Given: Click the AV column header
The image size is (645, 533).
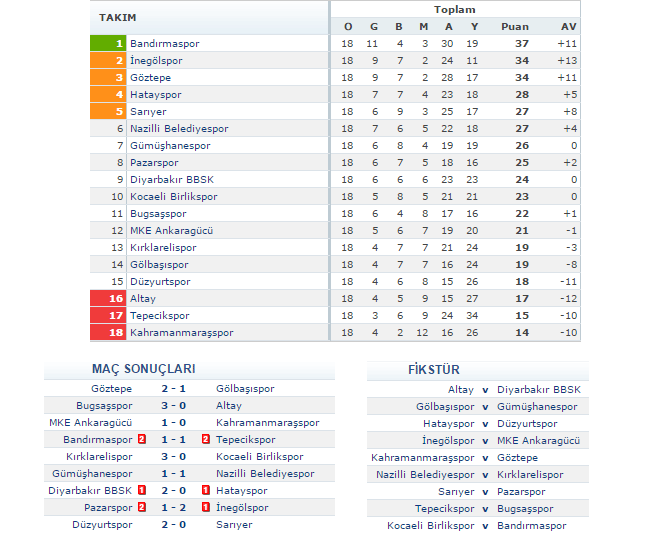Looking at the screenshot, I should [568, 26].
